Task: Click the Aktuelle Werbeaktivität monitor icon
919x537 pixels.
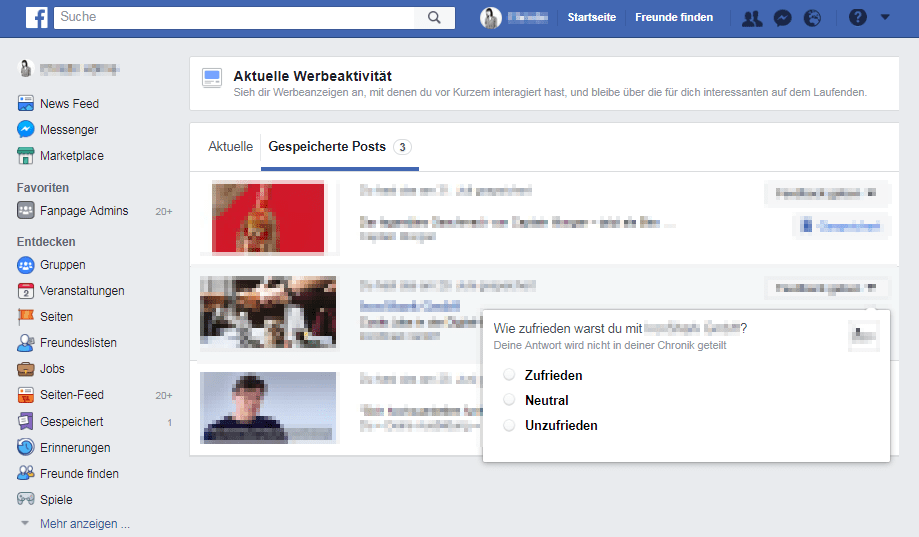Action: [x=212, y=78]
